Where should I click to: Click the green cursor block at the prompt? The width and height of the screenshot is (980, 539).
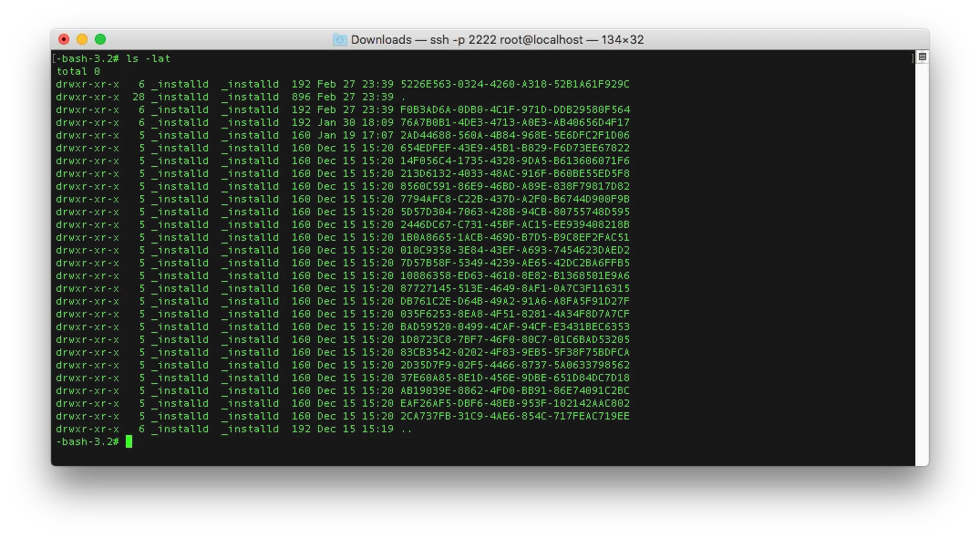point(129,441)
